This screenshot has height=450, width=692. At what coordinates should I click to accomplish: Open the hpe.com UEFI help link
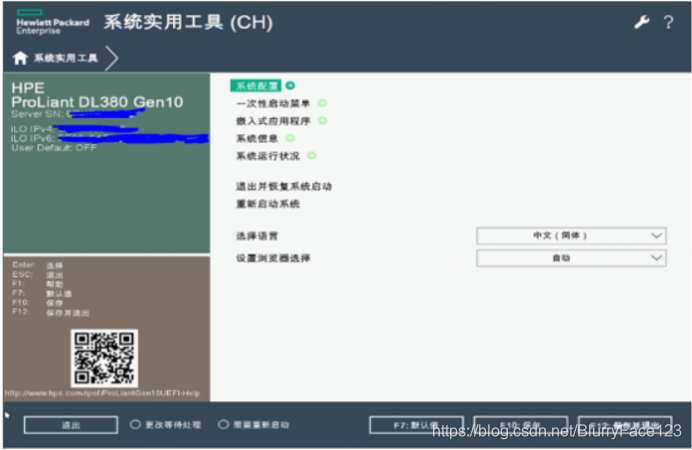click(x=102, y=393)
